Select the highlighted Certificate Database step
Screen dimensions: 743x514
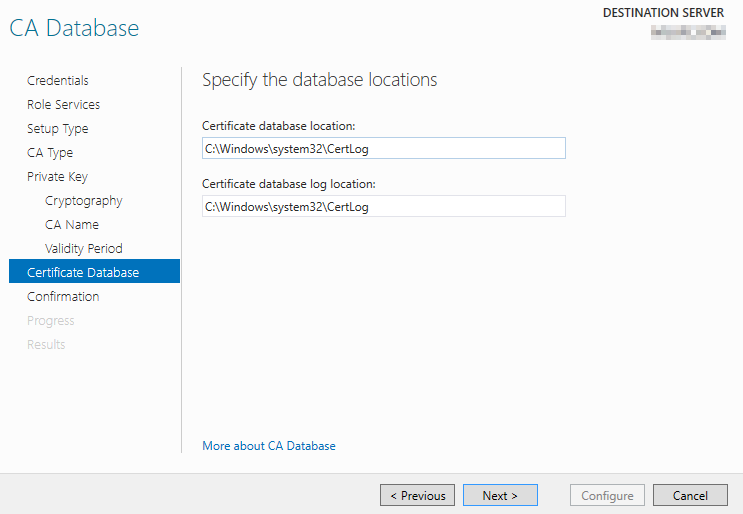[x=83, y=272]
